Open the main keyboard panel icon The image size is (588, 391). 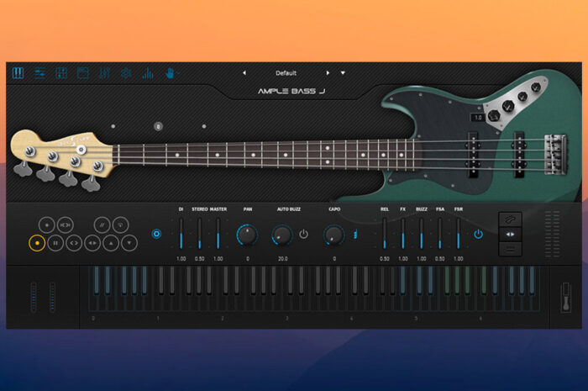(x=18, y=73)
